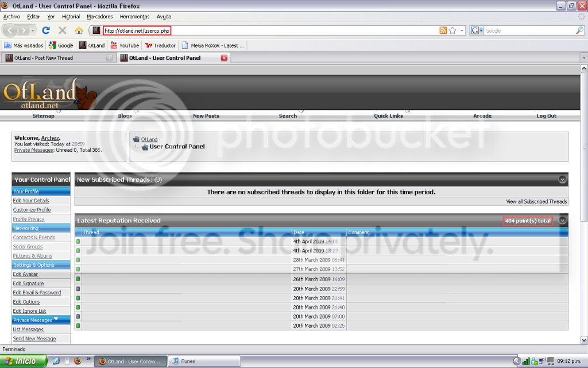
Task: Open the Traductor bookmark
Action: (160, 45)
